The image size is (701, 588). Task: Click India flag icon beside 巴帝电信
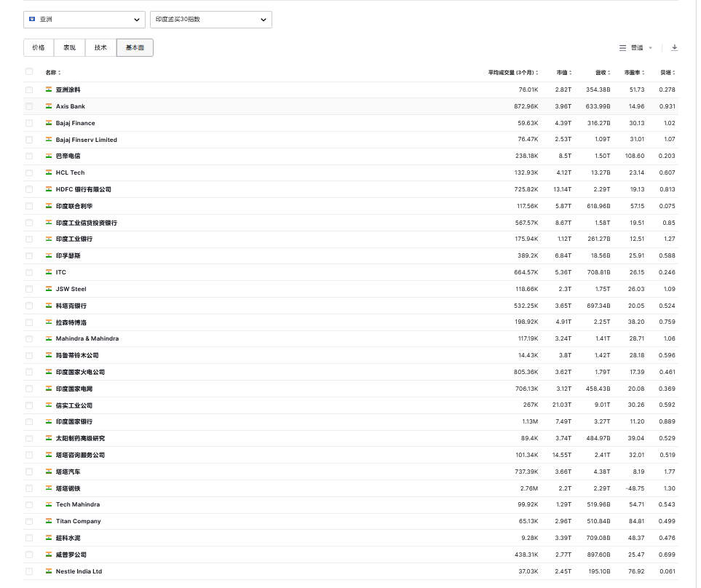point(49,156)
